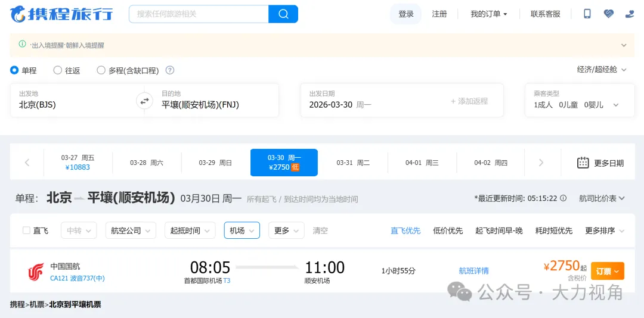
Task: Go to previous dates with left arrow
Action: coord(27,163)
